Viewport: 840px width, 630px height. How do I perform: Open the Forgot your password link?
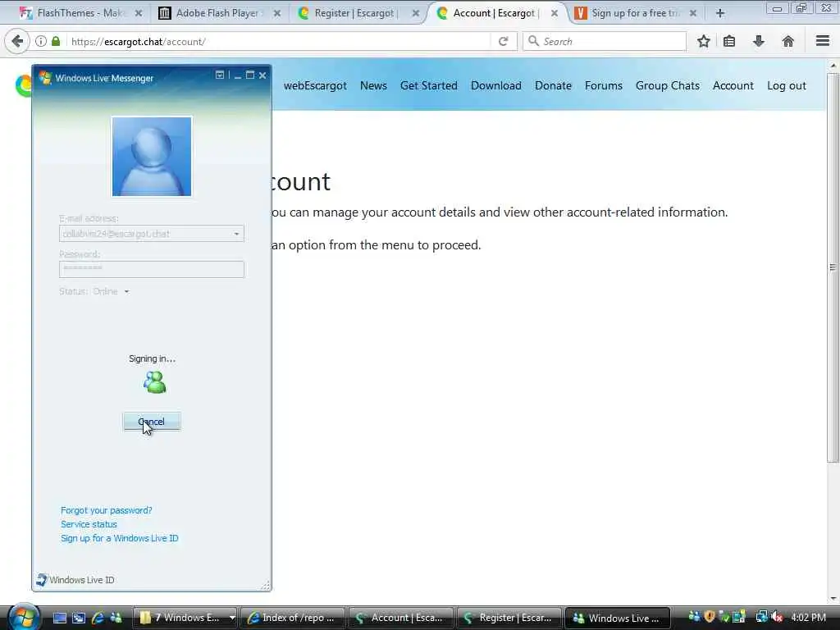click(x=106, y=510)
